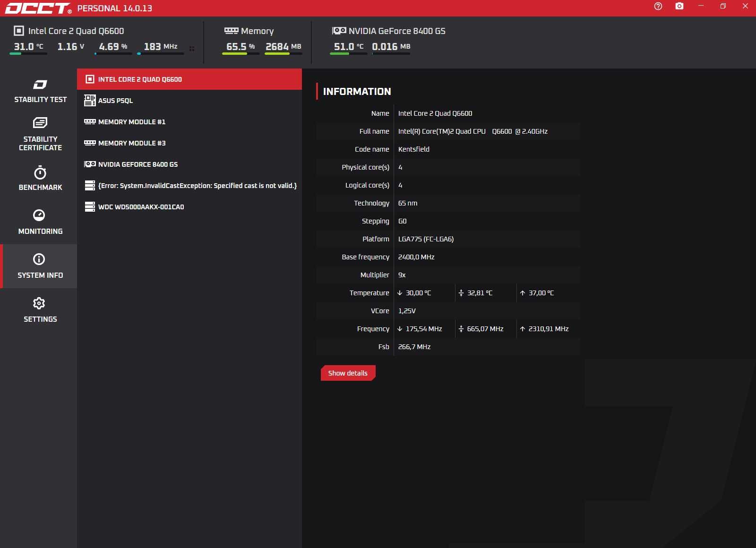Take a screenshot with the camera icon
756x548 pixels.
(x=679, y=6)
